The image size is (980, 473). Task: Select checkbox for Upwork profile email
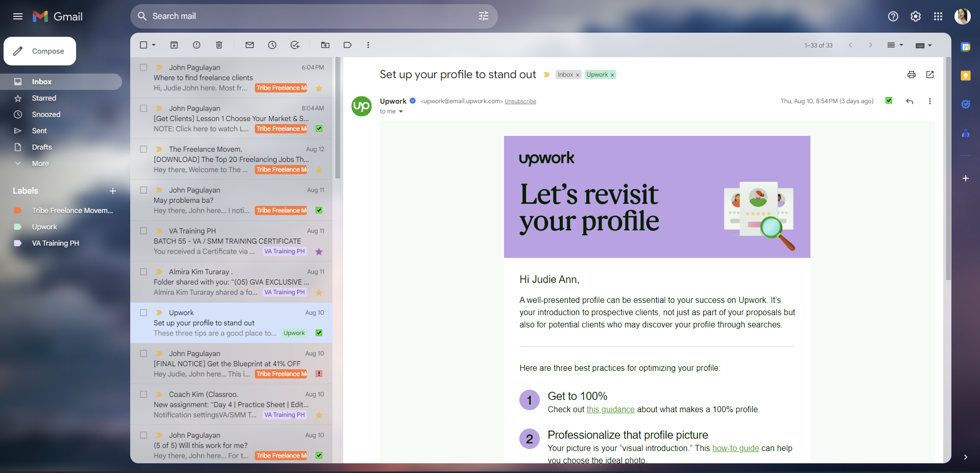pos(144,313)
